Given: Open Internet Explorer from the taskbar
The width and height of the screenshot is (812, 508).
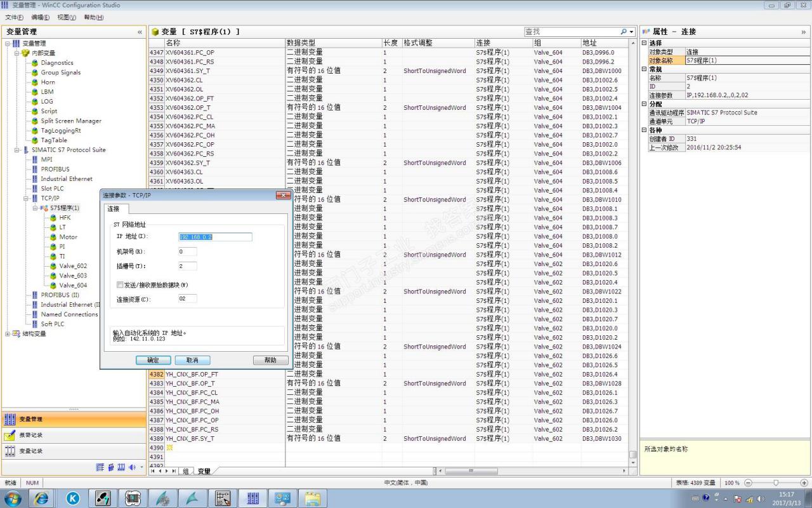Looking at the screenshot, I should pos(43,498).
